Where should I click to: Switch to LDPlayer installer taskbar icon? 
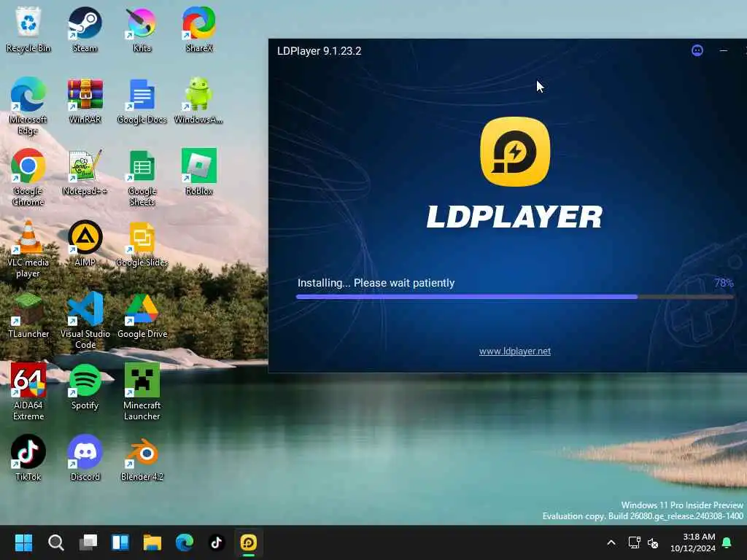249,542
